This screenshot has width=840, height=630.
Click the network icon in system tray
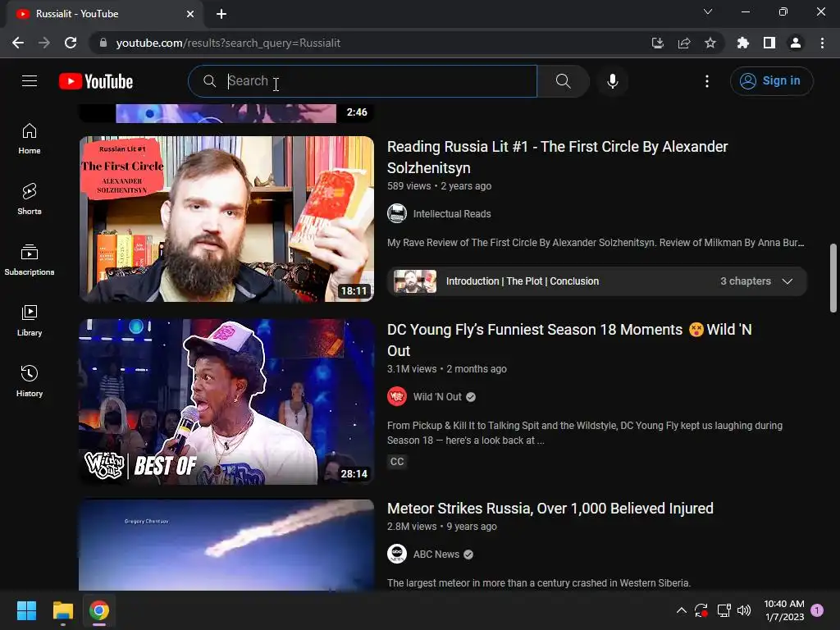point(724,610)
